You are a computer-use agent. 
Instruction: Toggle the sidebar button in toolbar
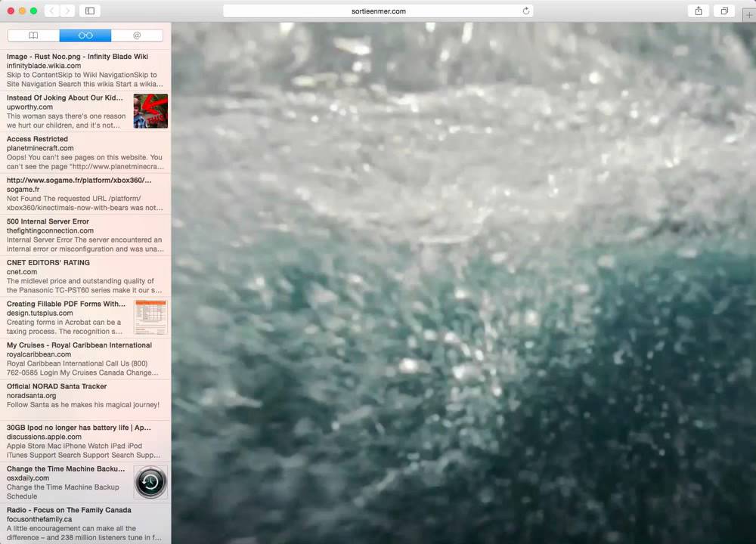(90, 11)
